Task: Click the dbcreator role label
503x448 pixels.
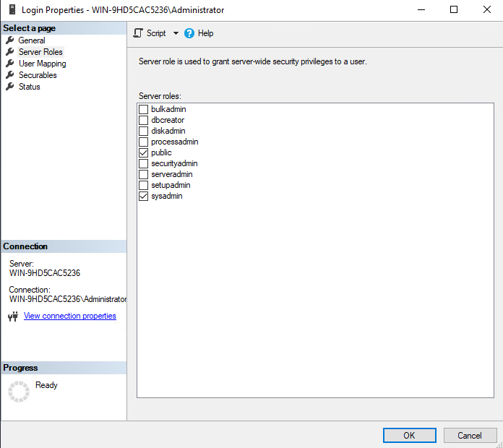Action: (x=168, y=120)
